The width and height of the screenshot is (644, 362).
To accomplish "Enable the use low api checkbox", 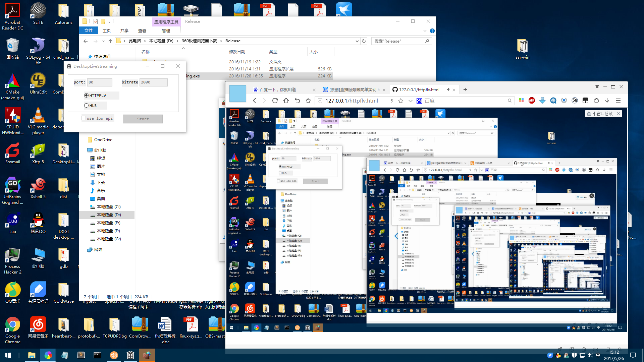I will [x=84, y=118].
